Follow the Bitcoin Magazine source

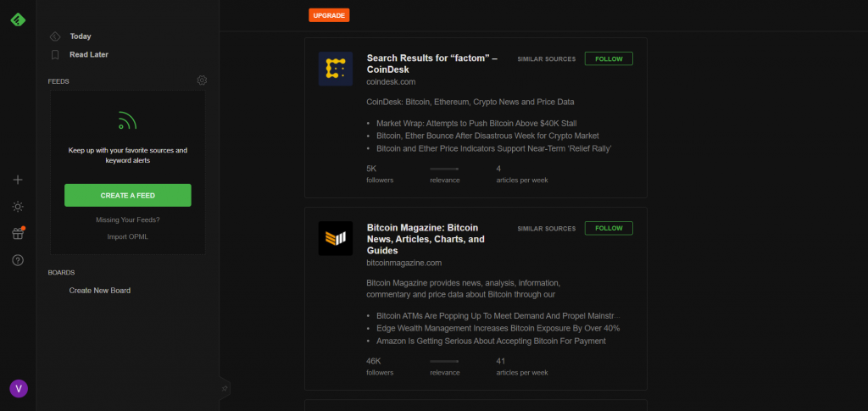pos(609,228)
